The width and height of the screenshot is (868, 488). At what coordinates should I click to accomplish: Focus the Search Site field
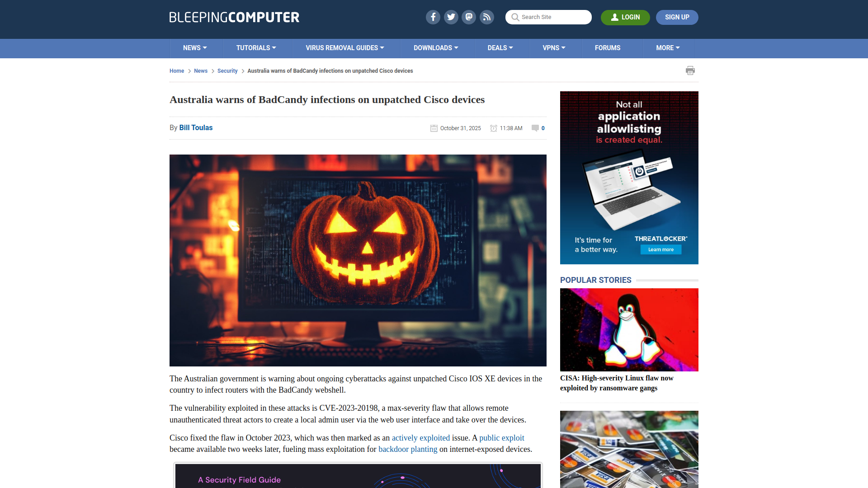[x=554, y=17]
